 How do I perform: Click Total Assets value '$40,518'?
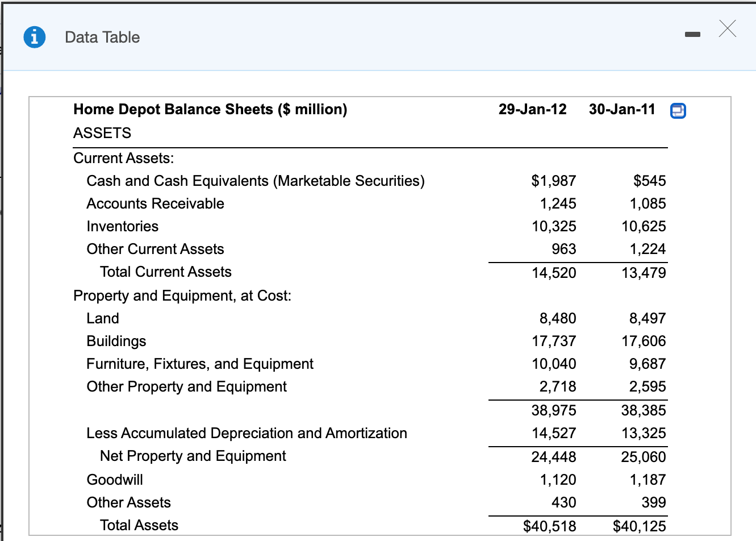[x=549, y=526]
